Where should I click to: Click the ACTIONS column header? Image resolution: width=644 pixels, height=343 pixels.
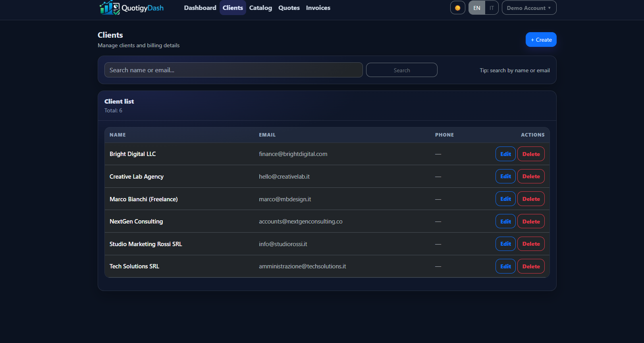coord(533,135)
